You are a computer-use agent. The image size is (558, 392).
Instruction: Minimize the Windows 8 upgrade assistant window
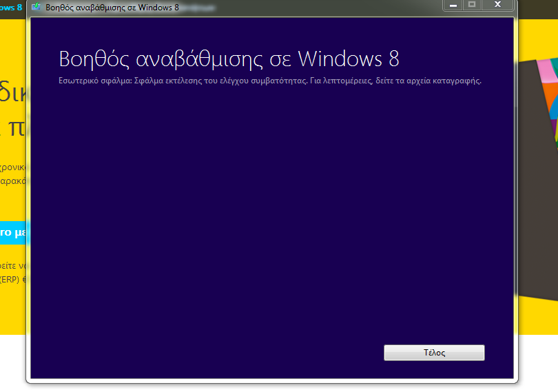pyautogui.click(x=453, y=5)
